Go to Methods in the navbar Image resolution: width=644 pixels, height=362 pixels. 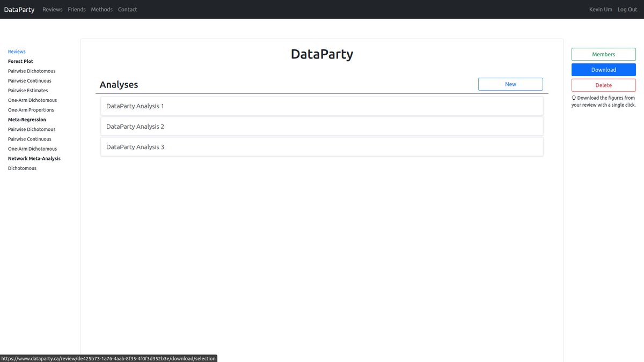click(x=102, y=10)
